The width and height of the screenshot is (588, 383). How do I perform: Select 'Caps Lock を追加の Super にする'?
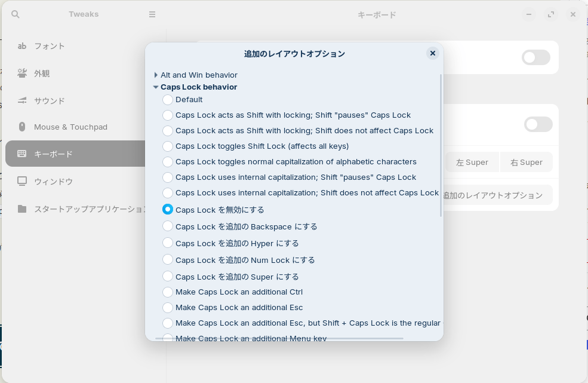click(x=168, y=277)
